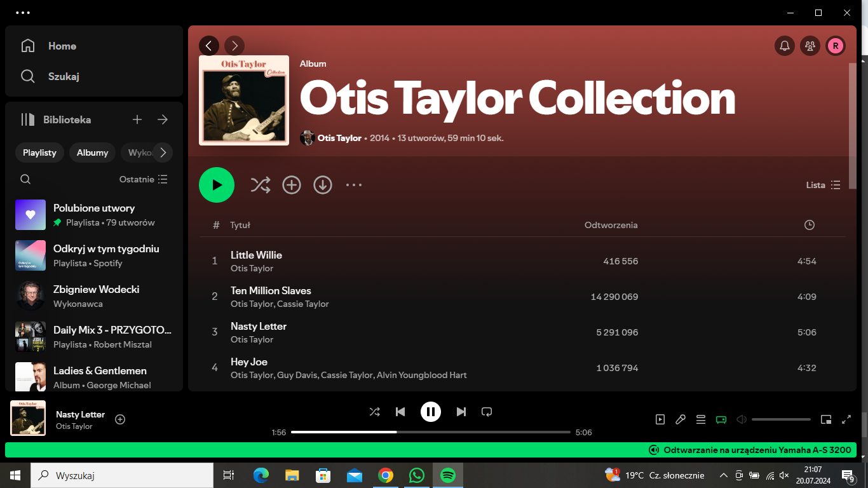The image size is (868, 488).
Task: Open Windows Start menu
Action: [x=15, y=475]
